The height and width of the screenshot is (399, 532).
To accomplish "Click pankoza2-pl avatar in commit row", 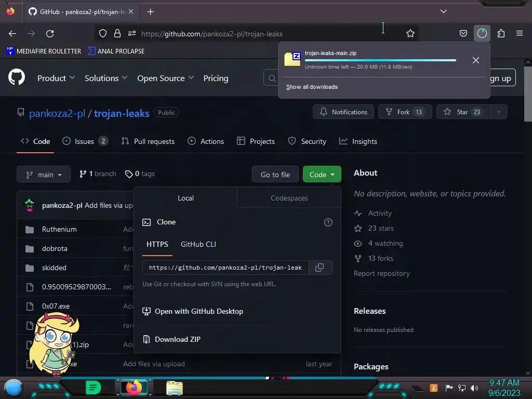I will point(30,205).
